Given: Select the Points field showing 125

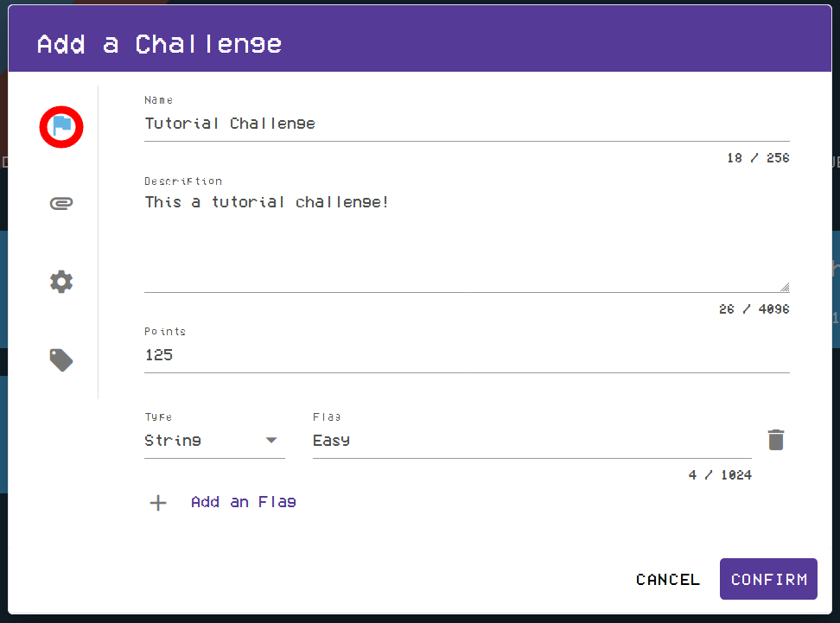Looking at the screenshot, I should pos(467,355).
